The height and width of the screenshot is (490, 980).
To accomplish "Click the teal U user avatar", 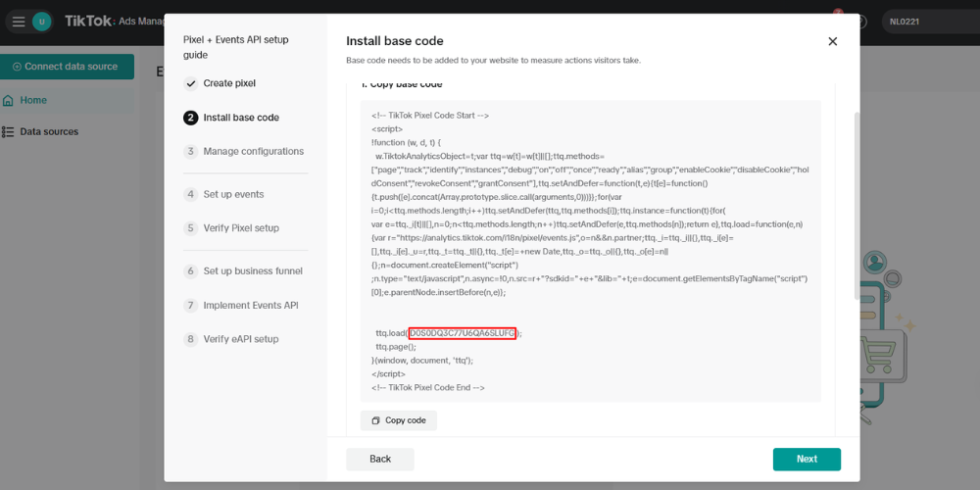I will pyautogui.click(x=42, y=22).
